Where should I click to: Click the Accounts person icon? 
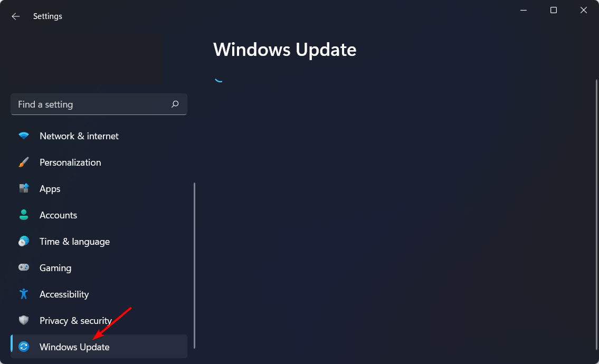click(24, 215)
